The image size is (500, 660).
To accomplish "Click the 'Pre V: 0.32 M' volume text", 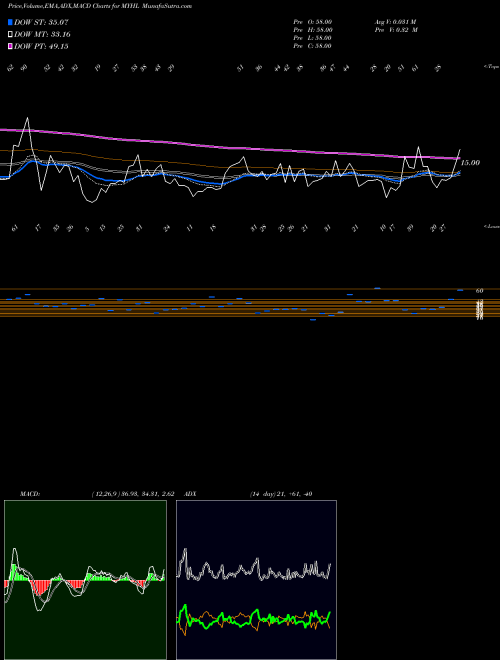I will [396, 30].
